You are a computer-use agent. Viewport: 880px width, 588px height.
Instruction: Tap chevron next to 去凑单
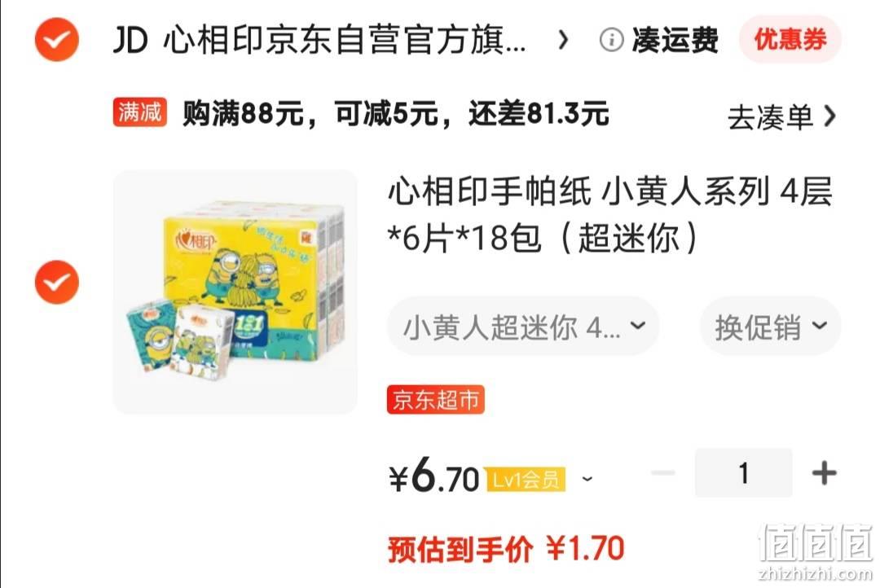(829, 116)
